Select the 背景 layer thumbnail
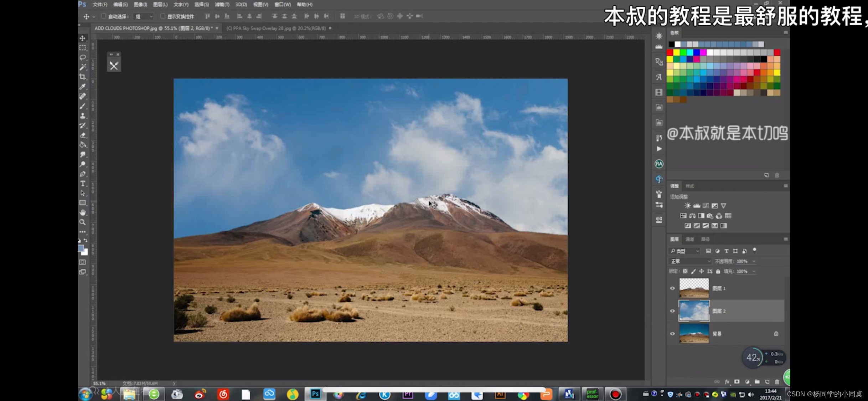 (x=694, y=334)
